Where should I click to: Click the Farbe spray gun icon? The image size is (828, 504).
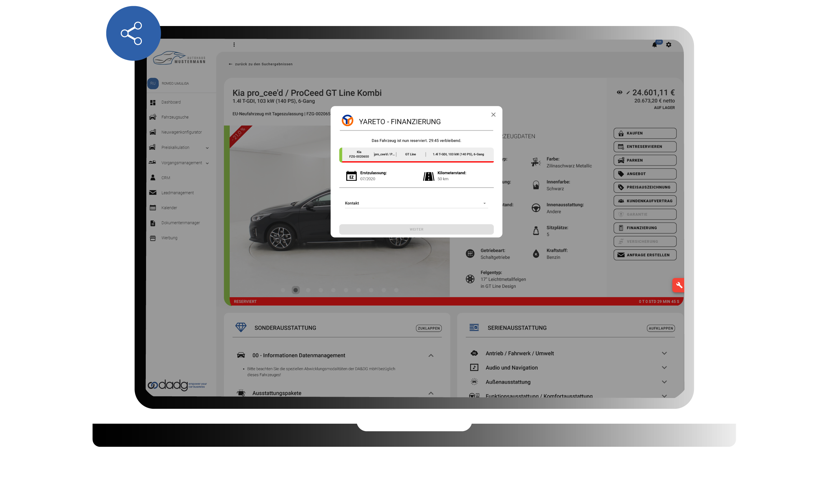pyautogui.click(x=536, y=163)
